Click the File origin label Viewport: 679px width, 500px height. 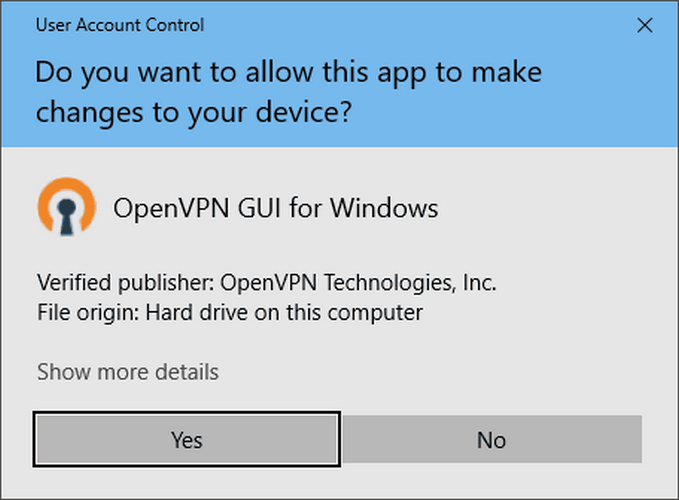pyautogui.click(x=88, y=313)
